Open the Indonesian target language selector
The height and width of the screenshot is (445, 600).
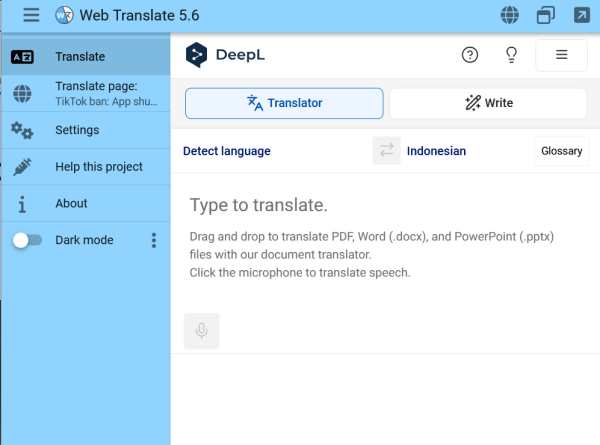pos(436,151)
